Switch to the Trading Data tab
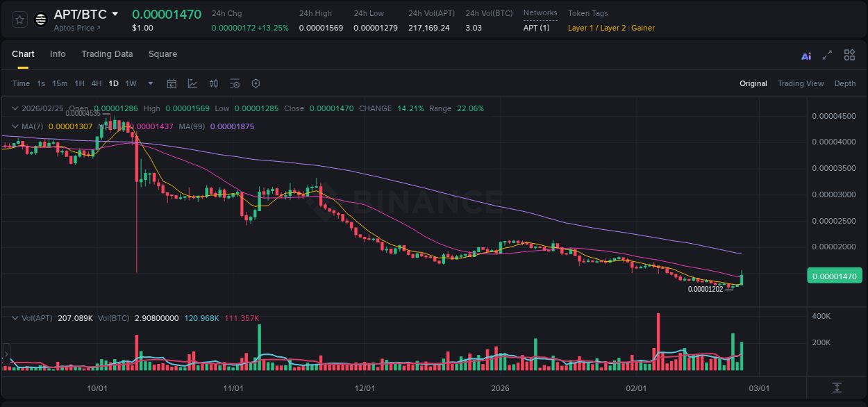Viewport: 868px width, 407px height. (107, 54)
